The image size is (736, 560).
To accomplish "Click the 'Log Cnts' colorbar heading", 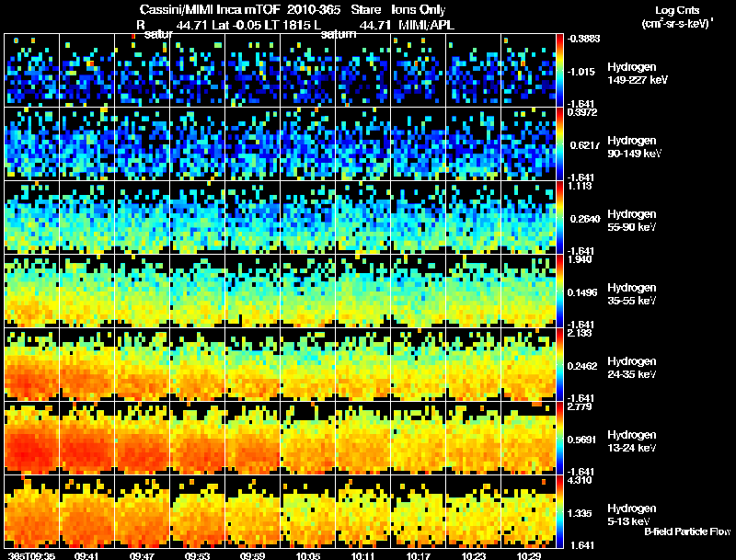I will click(677, 10).
